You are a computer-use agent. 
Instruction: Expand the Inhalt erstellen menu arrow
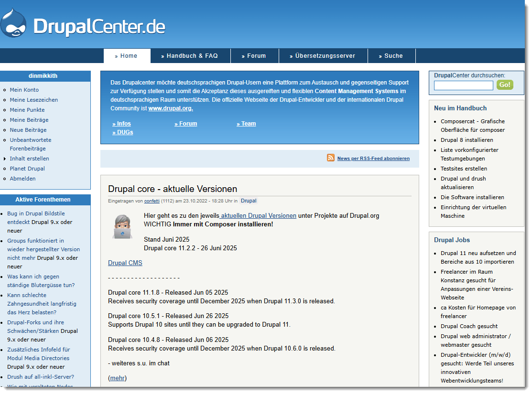(4, 159)
